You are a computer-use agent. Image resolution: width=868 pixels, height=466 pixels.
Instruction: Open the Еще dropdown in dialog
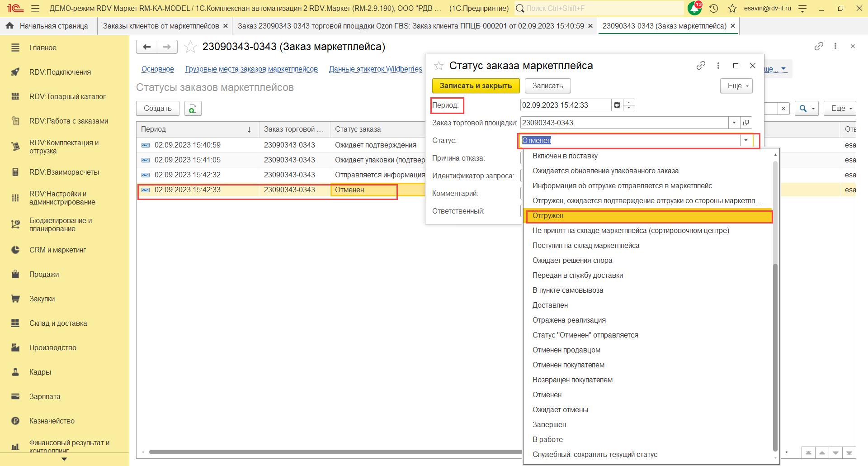[x=736, y=86]
